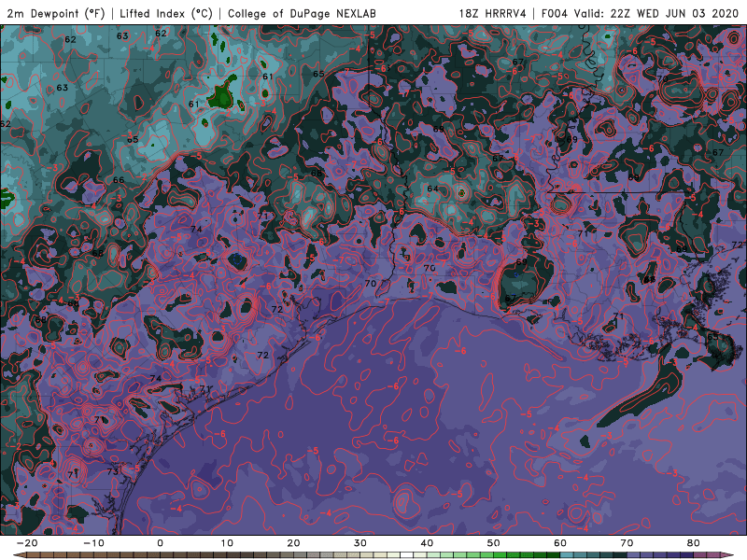
Task: Click the 60 label on the color scale
Action: click(x=560, y=543)
